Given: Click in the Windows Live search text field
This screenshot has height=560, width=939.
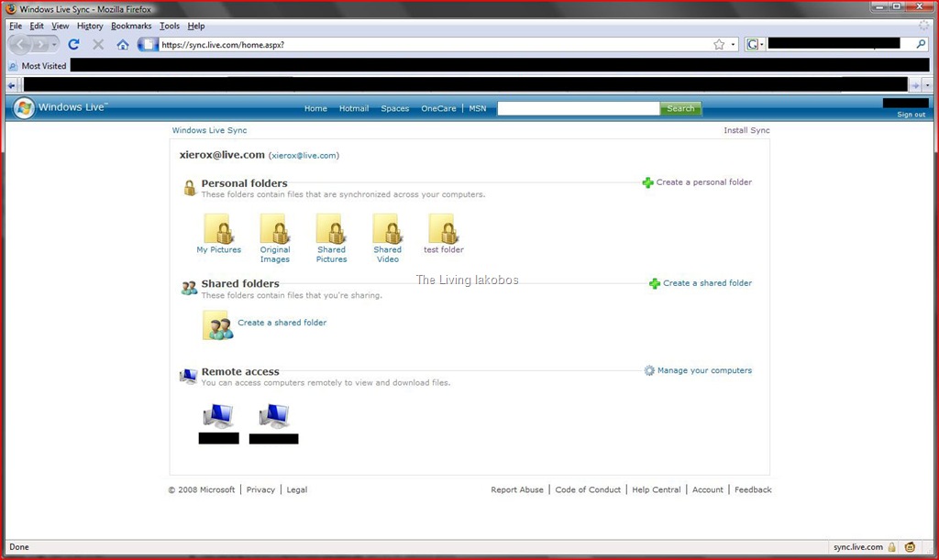Looking at the screenshot, I should pos(579,108).
